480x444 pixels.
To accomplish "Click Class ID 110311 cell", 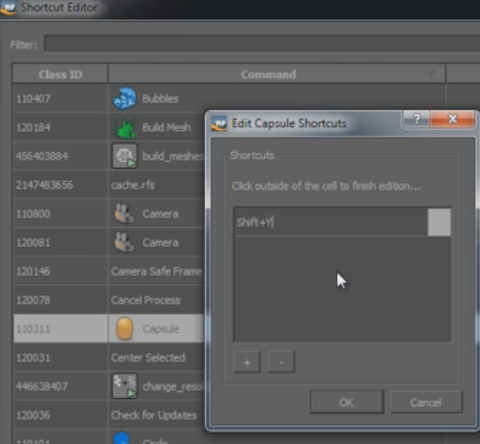I will point(60,329).
